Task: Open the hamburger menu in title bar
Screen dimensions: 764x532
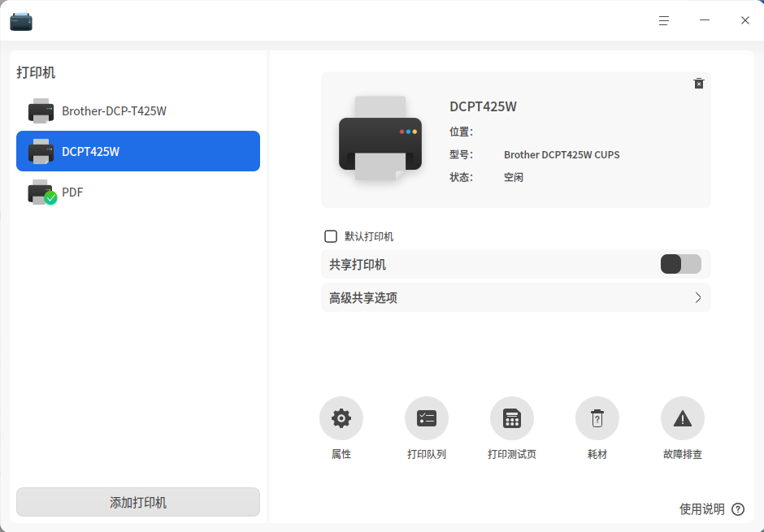Action: pos(664,20)
